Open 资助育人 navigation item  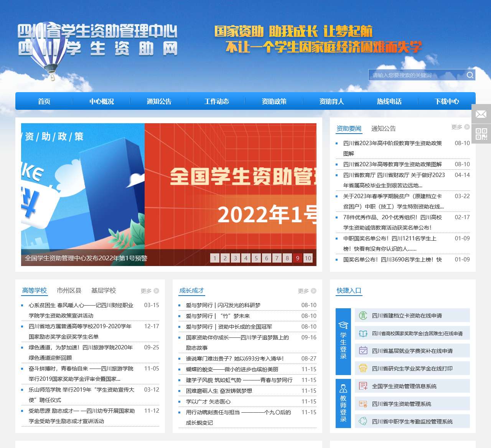332,101
